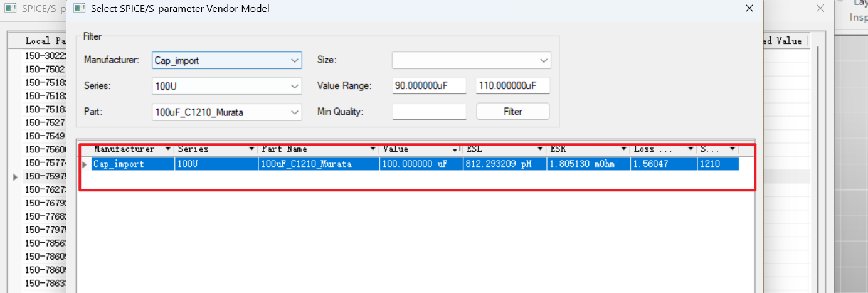868x293 pixels.
Task: Select row 150-7679 in background list
Action: [44, 203]
